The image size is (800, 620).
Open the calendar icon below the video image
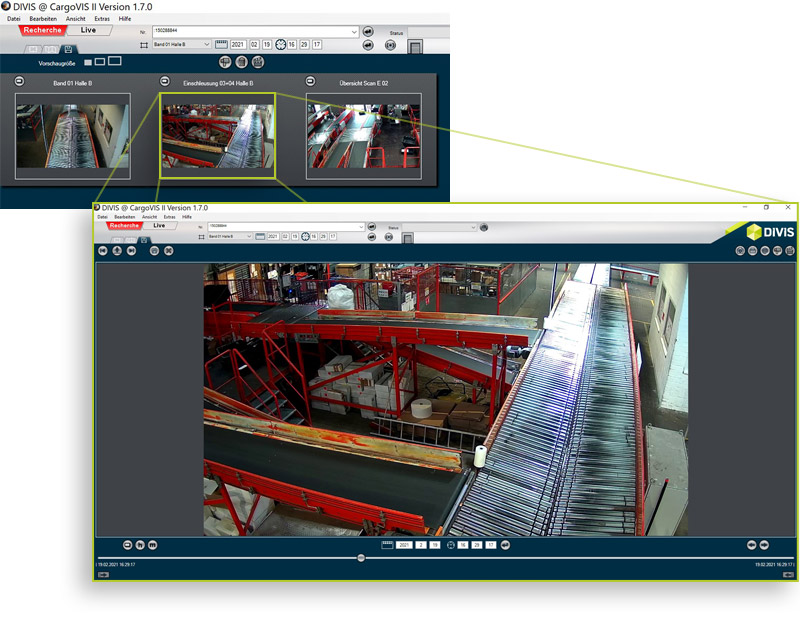tap(387, 545)
